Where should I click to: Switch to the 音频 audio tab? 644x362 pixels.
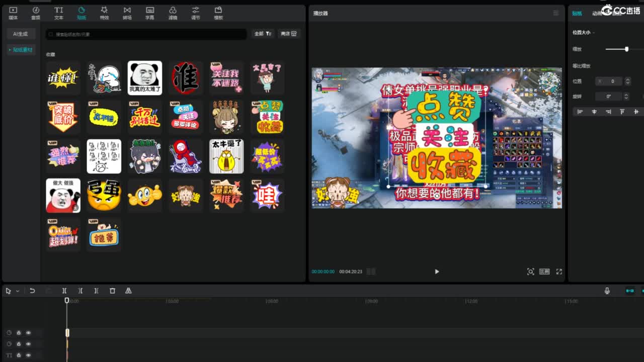click(x=36, y=13)
